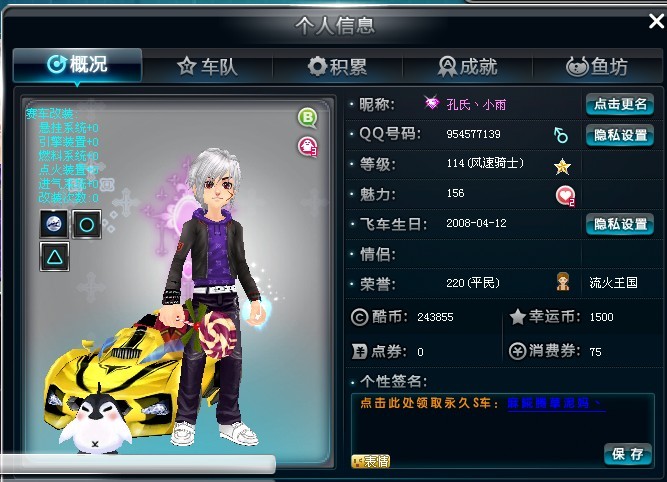667x482 pixels.
Task: Click the 点击更名 rename button
Action: coord(620,104)
